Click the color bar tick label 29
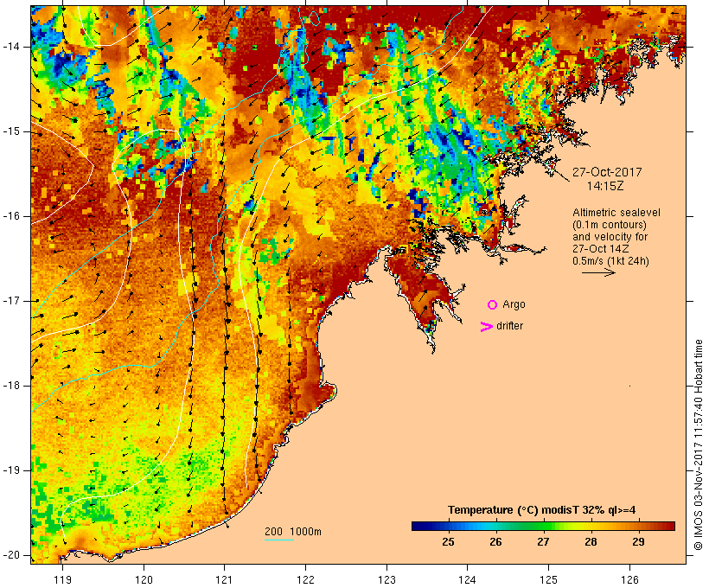This screenshot has width=709, height=588. point(638,542)
